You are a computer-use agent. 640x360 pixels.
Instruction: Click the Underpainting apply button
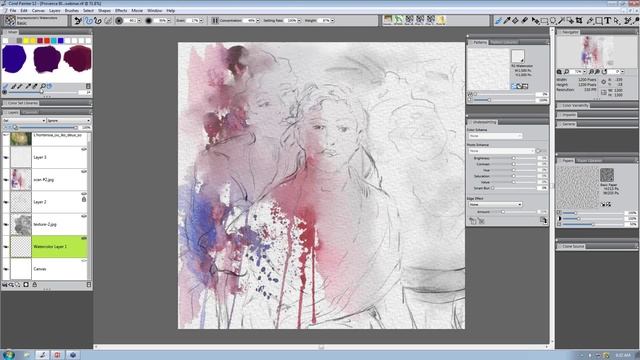543,220
